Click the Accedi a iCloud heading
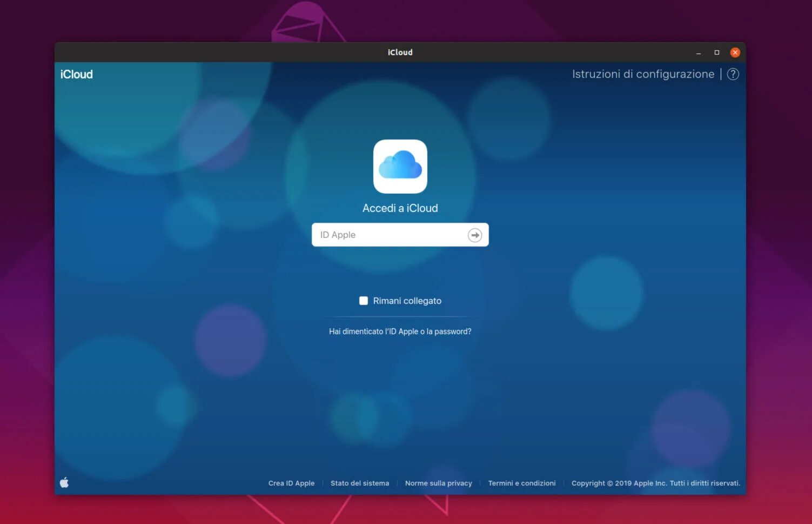Image resolution: width=812 pixels, height=524 pixels. coord(400,208)
